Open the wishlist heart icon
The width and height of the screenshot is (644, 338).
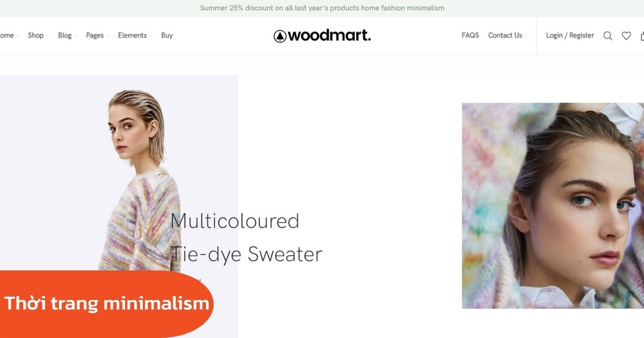626,36
